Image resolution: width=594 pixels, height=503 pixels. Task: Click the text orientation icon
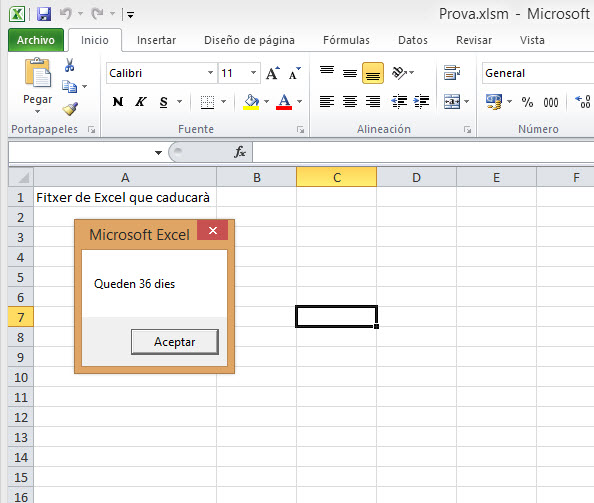pos(399,73)
